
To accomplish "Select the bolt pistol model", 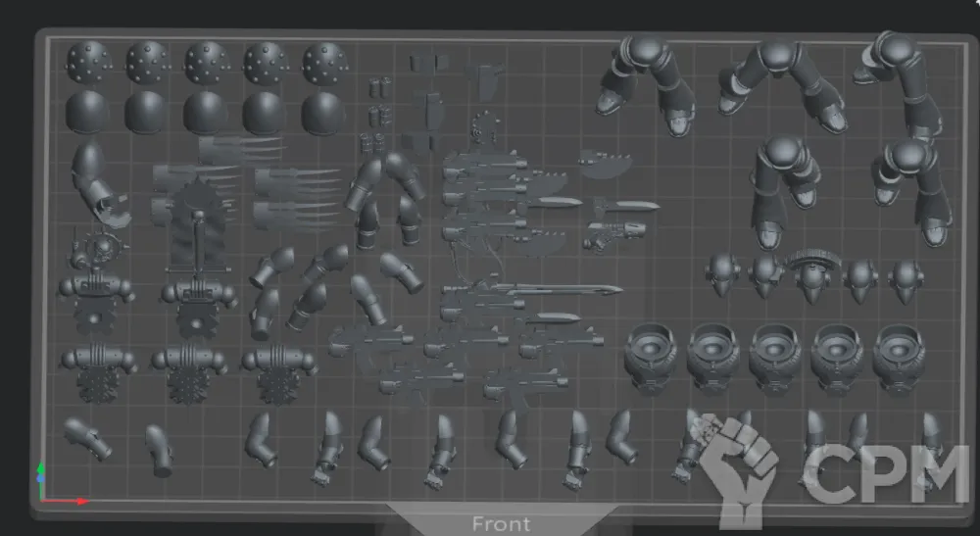I will coord(614,234).
